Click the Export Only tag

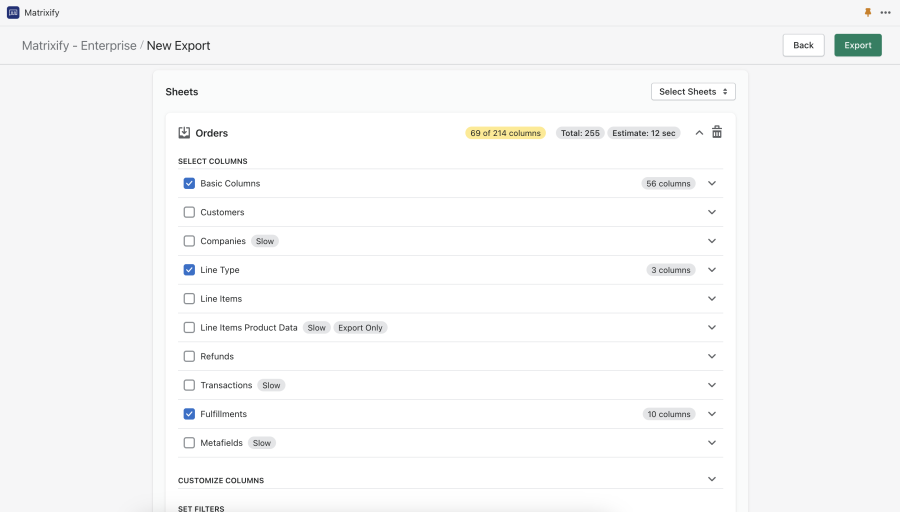click(x=360, y=328)
